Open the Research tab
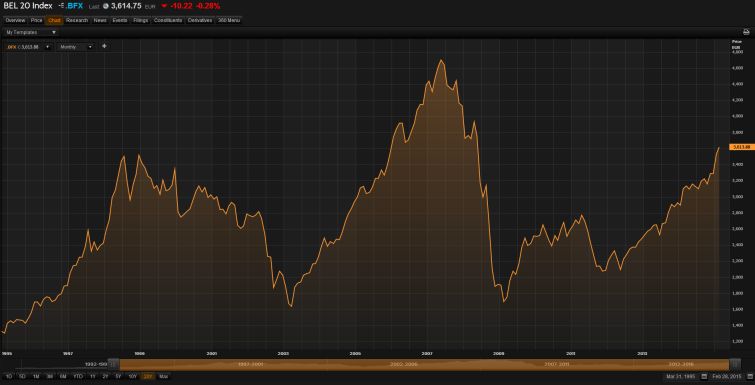The width and height of the screenshot is (755, 385). 77,20
